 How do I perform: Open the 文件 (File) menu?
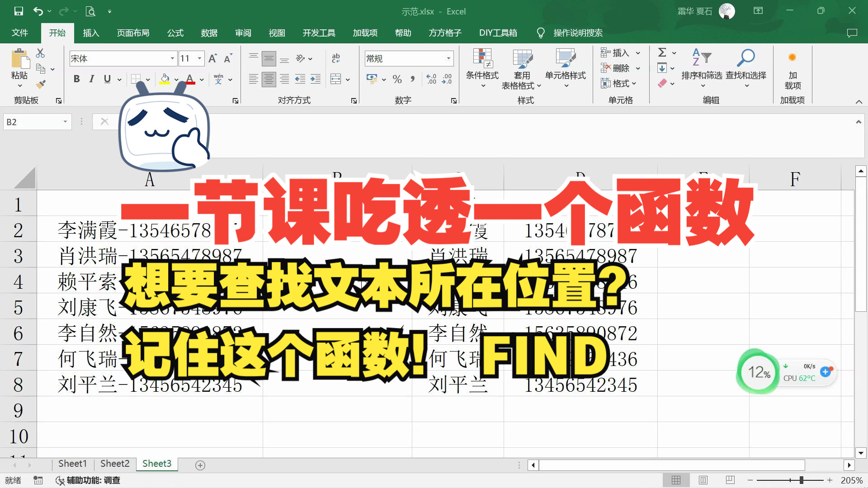coord(19,33)
